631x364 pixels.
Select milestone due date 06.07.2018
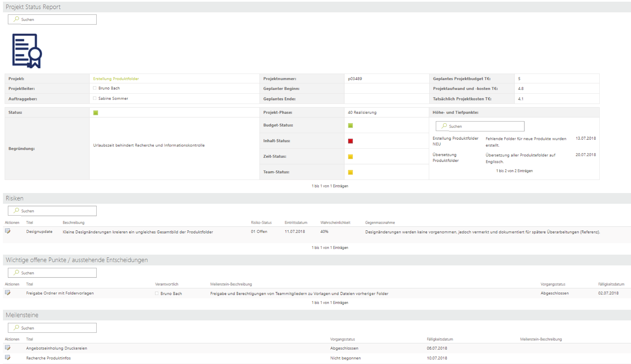coord(437,348)
